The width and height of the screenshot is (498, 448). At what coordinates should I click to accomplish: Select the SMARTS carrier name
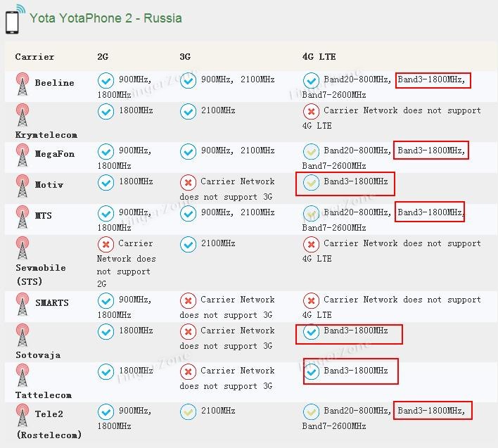pyautogui.click(x=52, y=303)
